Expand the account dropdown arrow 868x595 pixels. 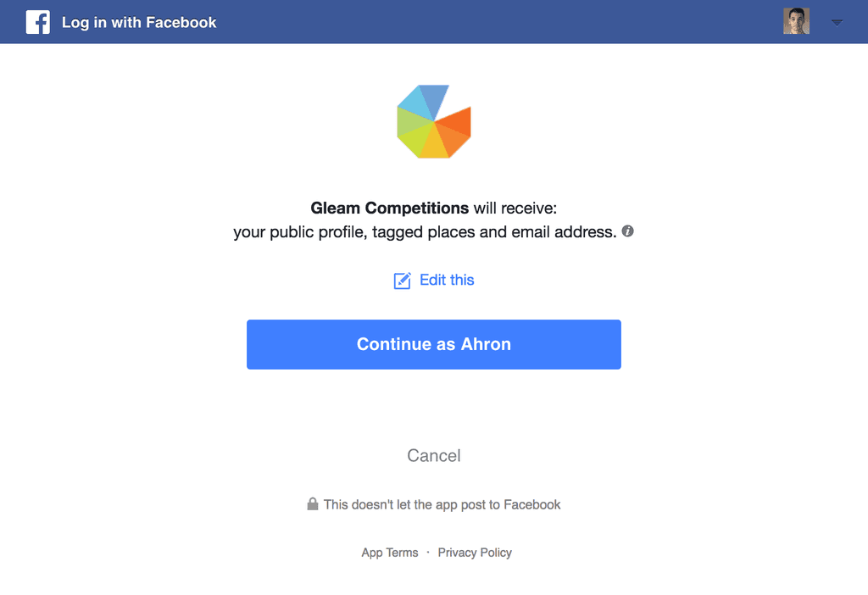click(x=837, y=23)
